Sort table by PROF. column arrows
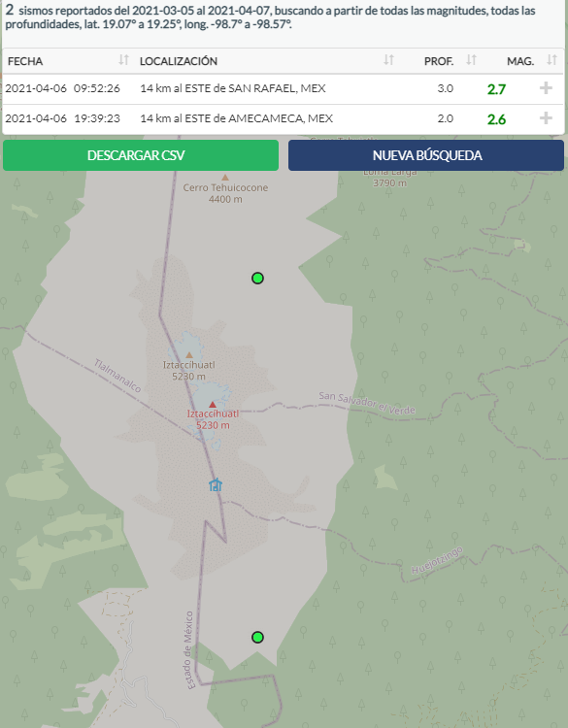The image size is (568, 728). [472, 60]
